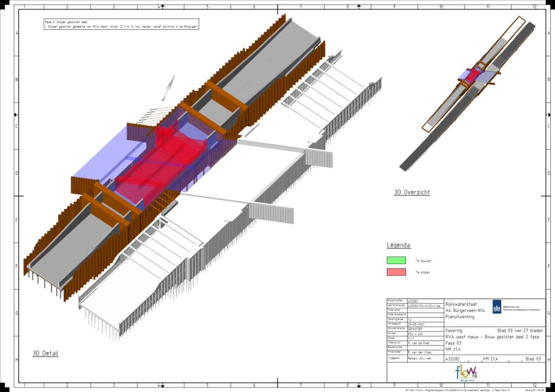This screenshot has height=392, width=555.
Task: Click the Rijkswaterstaat logo in title block
Action: (496, 307)
